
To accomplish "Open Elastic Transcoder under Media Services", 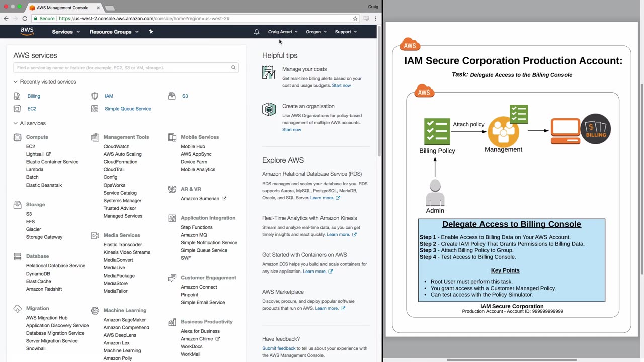I will pos(123,244).
